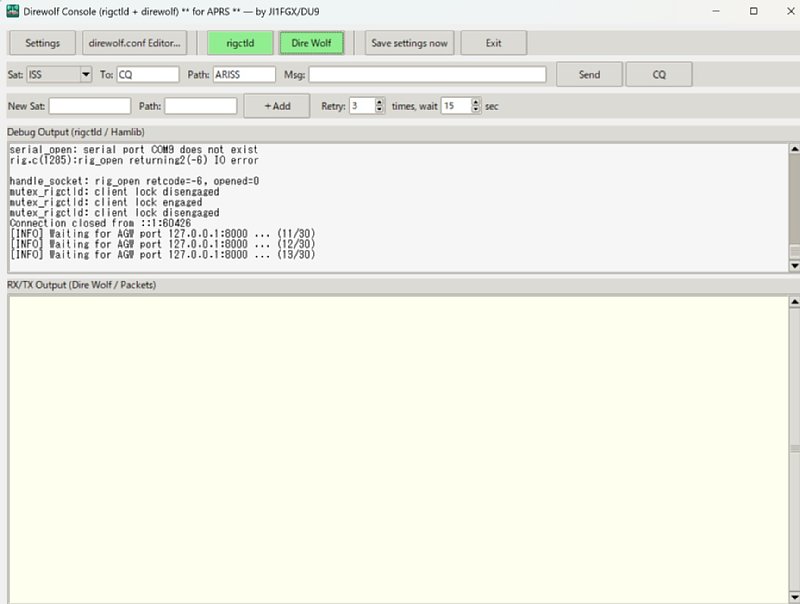
Task: Click the CQ button beside Send
Action: [659, 75]
